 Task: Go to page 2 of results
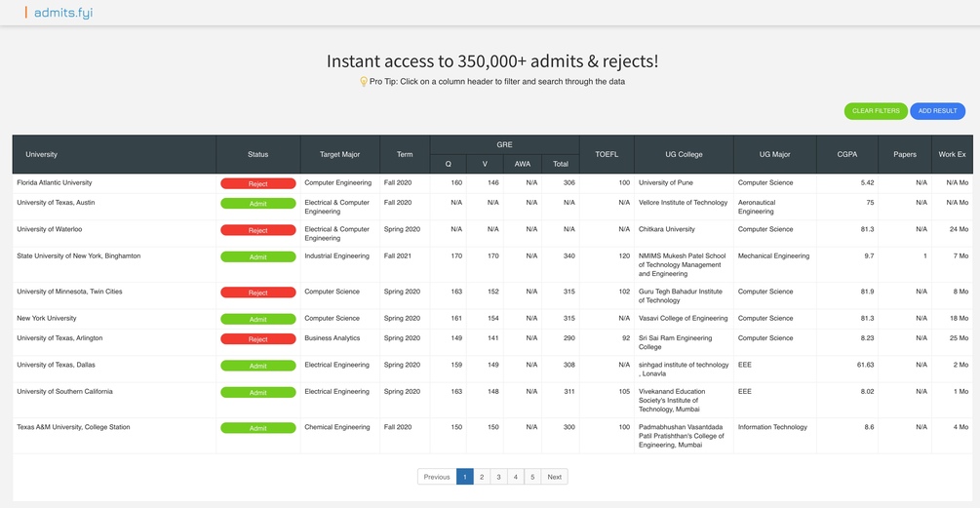click(482, 477)
